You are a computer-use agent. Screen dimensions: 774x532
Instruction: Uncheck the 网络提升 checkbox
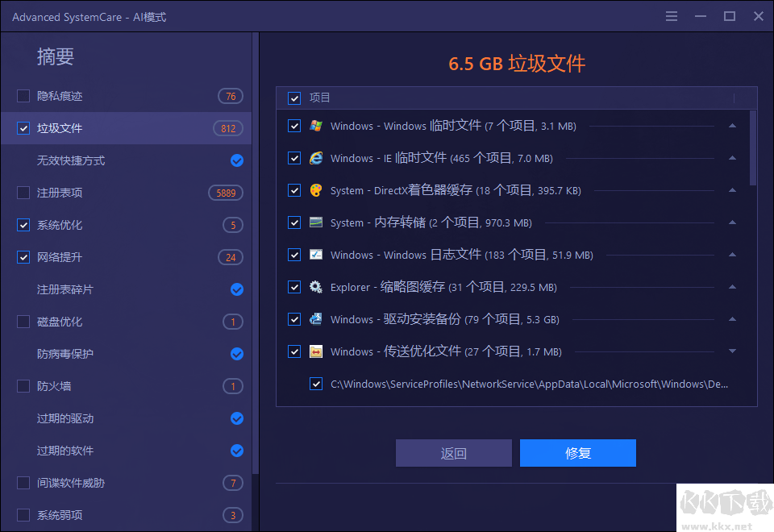[23, 257]
